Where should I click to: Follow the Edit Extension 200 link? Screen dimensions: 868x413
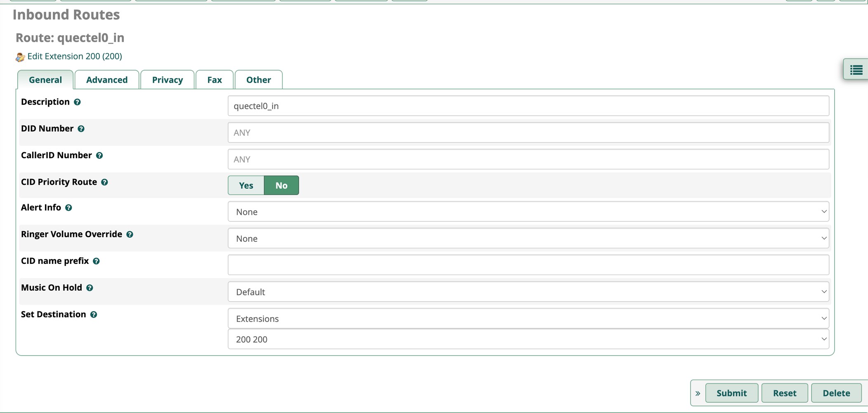pos(74,56)
